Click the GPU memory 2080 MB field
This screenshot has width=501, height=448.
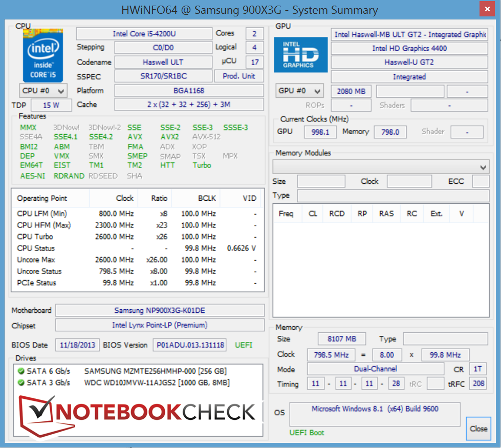(x=351, y=92)
